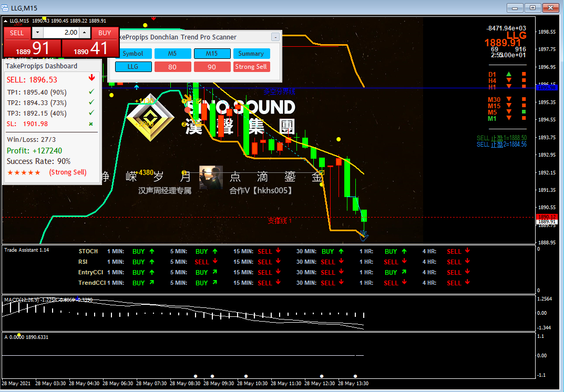Select the Symbol header in the scanner
564x392 pixels.
(133, 54)
